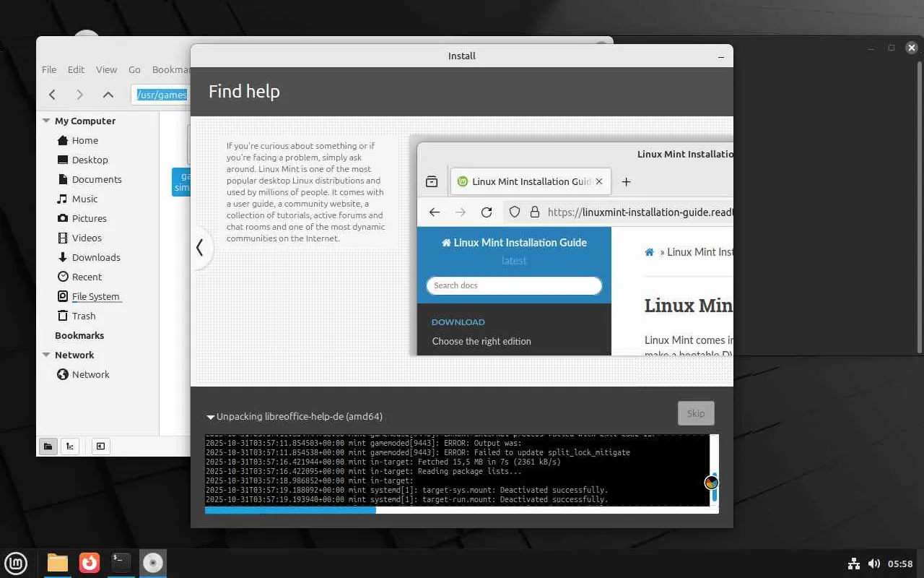This screenshot has width=924, height=578.
Task: Click the volume icon in the system tray
Action: 873,564
